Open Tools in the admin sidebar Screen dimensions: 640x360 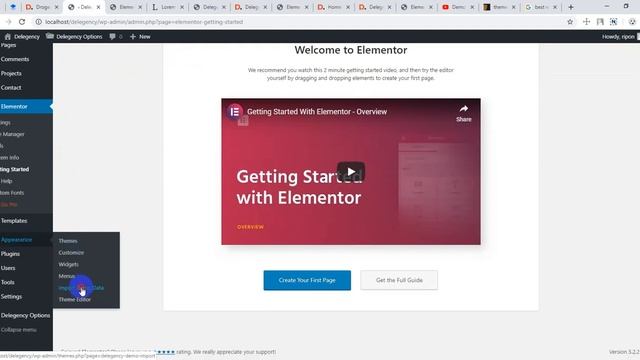click(8, 282)
